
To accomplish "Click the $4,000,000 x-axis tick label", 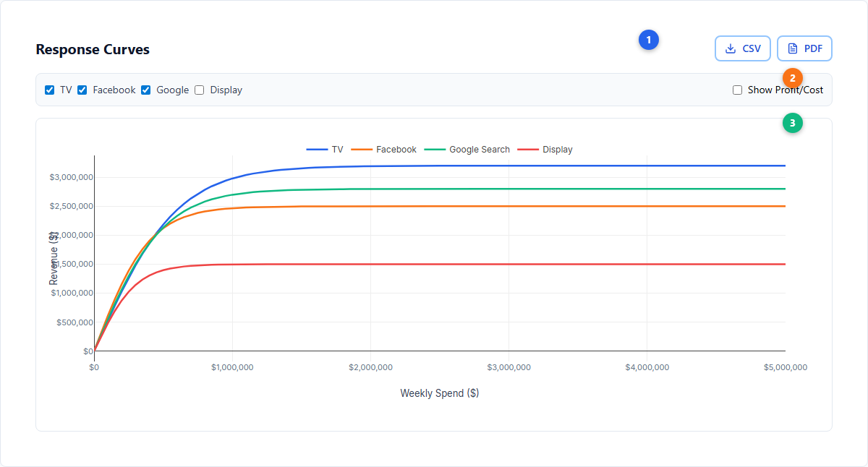I will pyautogui.click(x=647, y=367).
